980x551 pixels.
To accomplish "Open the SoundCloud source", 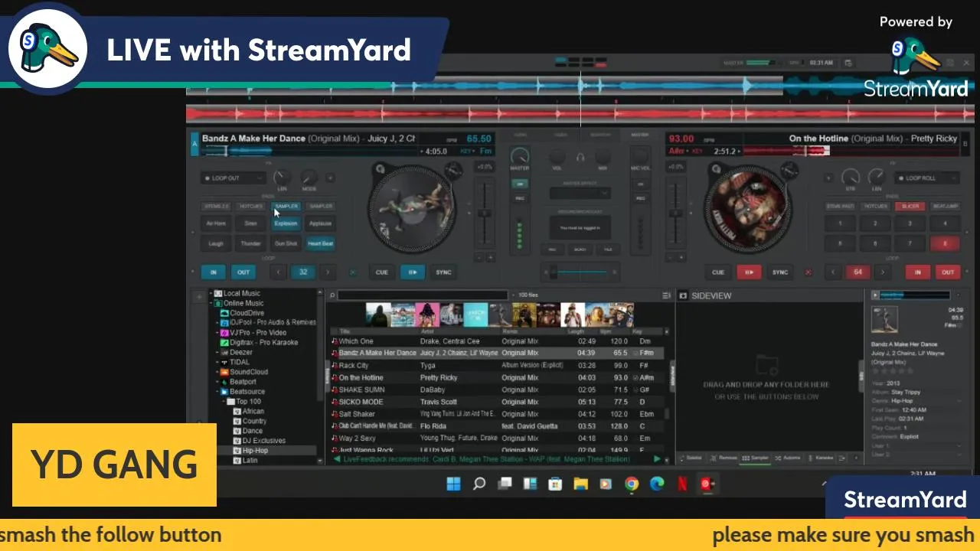I will 245,372.
